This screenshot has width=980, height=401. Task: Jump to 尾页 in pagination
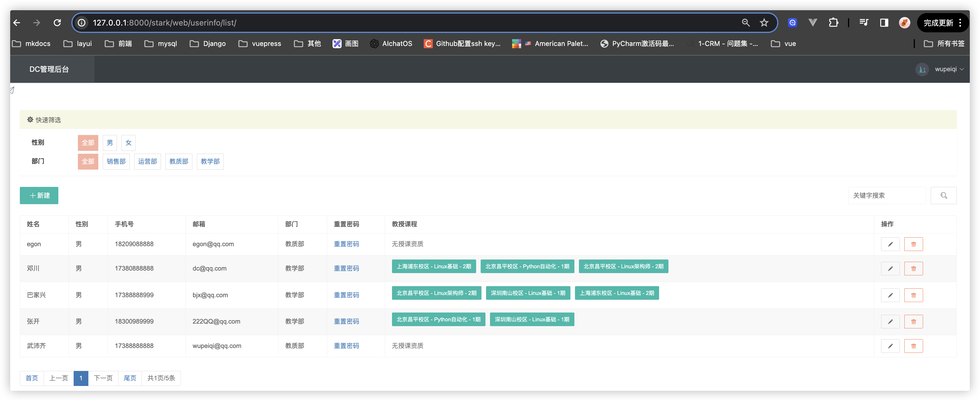click(130, 378)
